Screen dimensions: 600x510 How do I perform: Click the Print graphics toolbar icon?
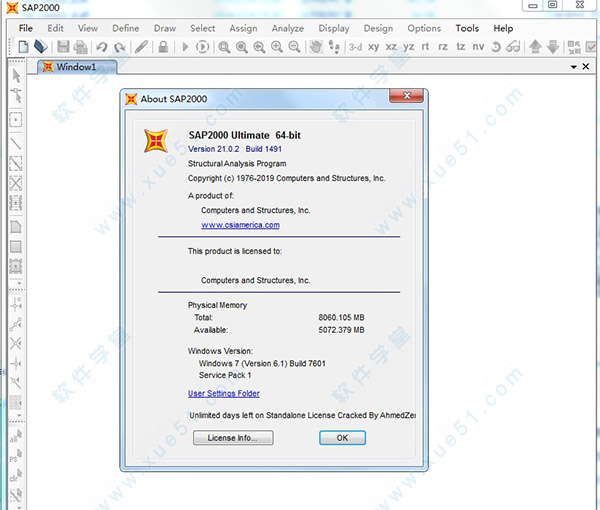(x=80, y=47)
